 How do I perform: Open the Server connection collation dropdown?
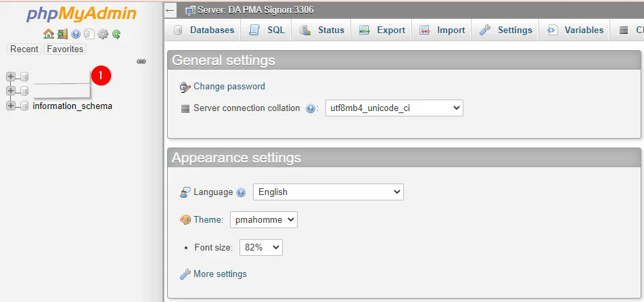(394, 108)
